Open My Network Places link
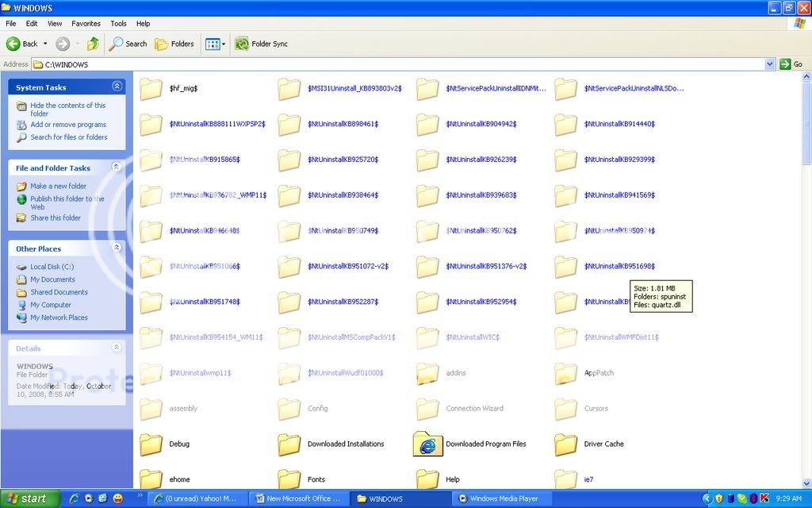 (59, 317)
